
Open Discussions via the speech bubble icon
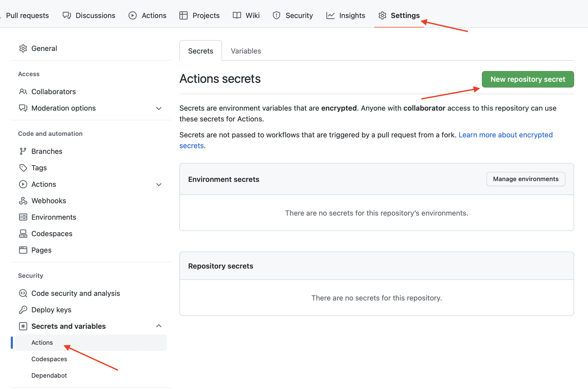tap(66, 15)
